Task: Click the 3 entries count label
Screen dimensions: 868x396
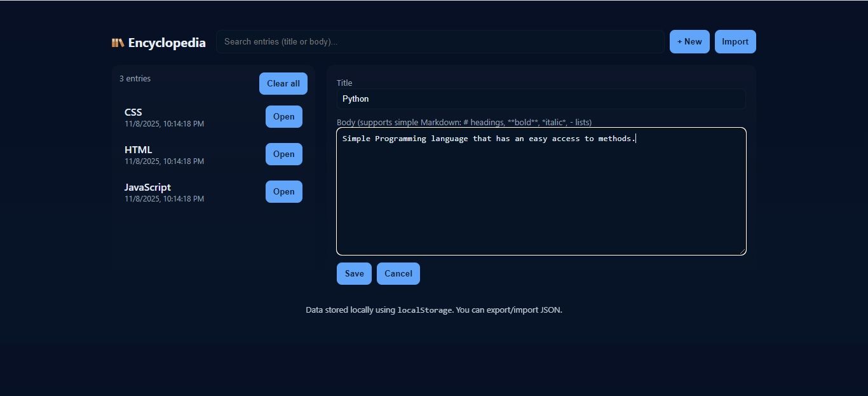Action: click(135, 79)
